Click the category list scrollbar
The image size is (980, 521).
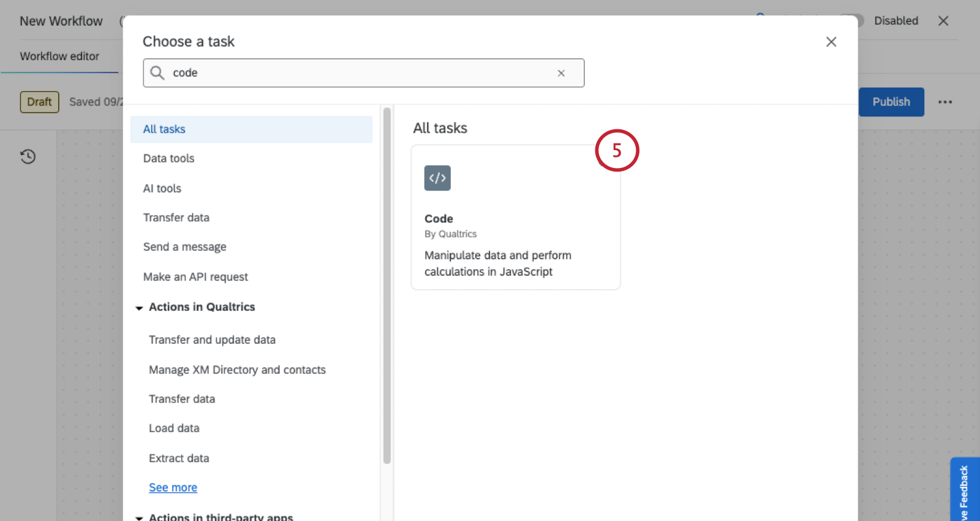click(x=386, y=285)
